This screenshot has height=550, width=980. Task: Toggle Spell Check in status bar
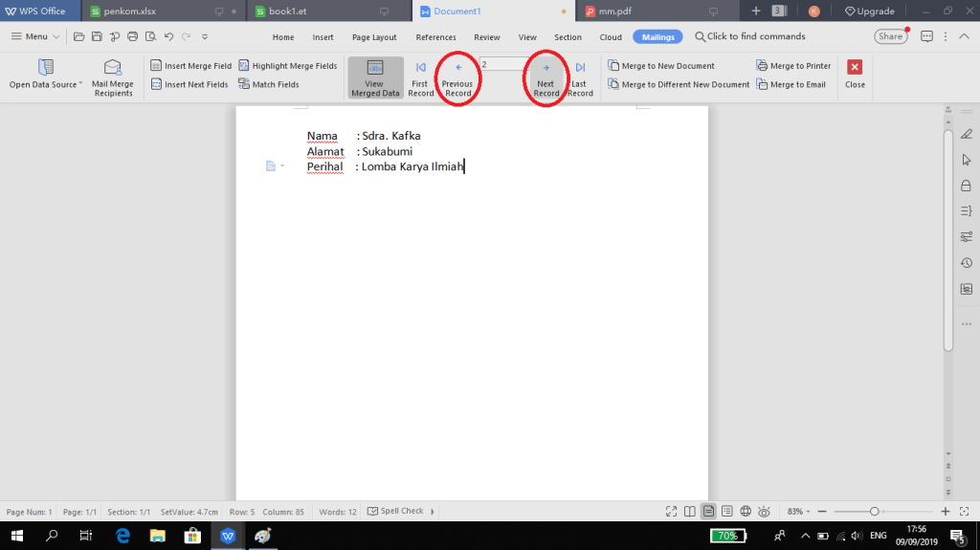[x=395, y=512]
